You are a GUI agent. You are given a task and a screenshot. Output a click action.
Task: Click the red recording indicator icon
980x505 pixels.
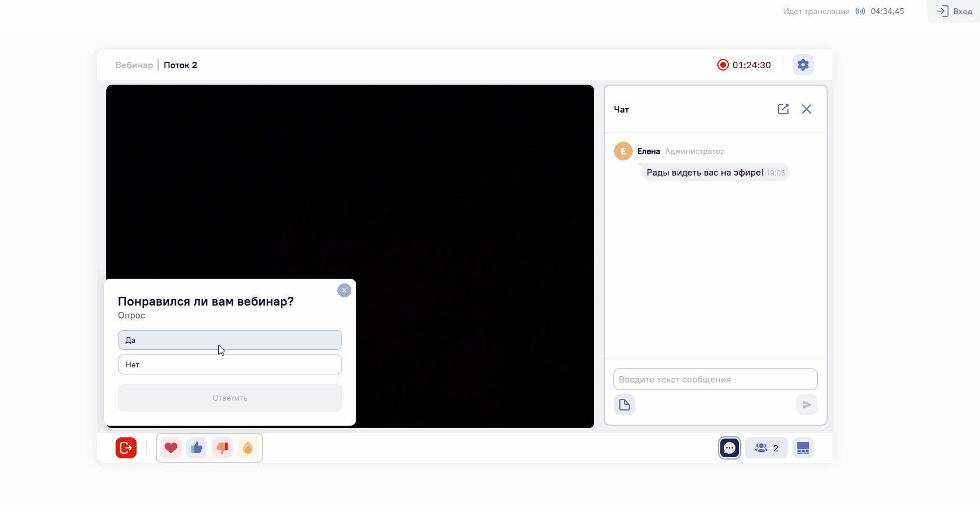[723, 65]
